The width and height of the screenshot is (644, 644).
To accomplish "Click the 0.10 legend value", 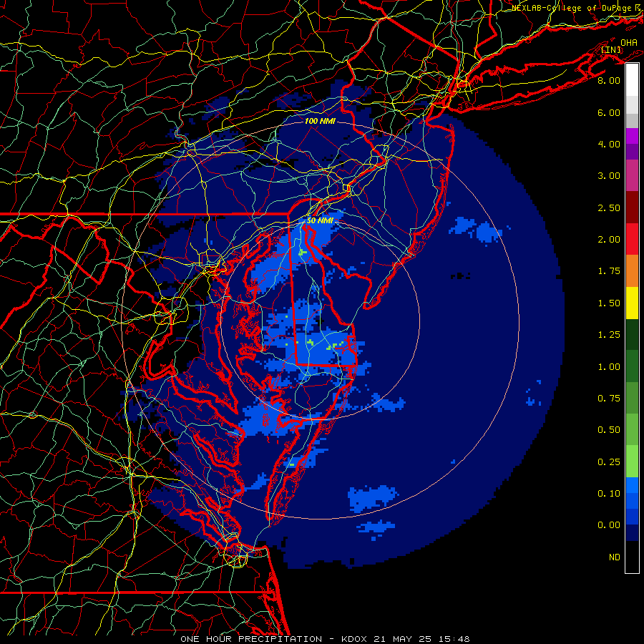I will click(x=609, y=494).
